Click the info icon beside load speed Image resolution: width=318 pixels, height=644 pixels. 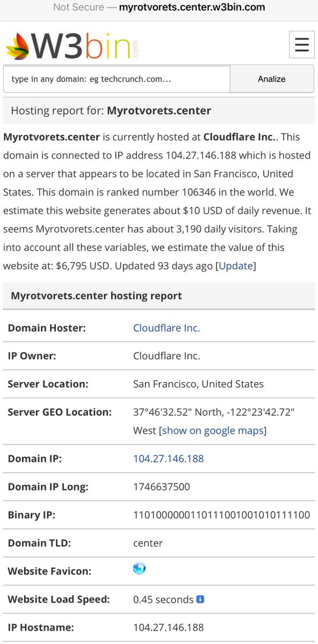click(200, 599)
